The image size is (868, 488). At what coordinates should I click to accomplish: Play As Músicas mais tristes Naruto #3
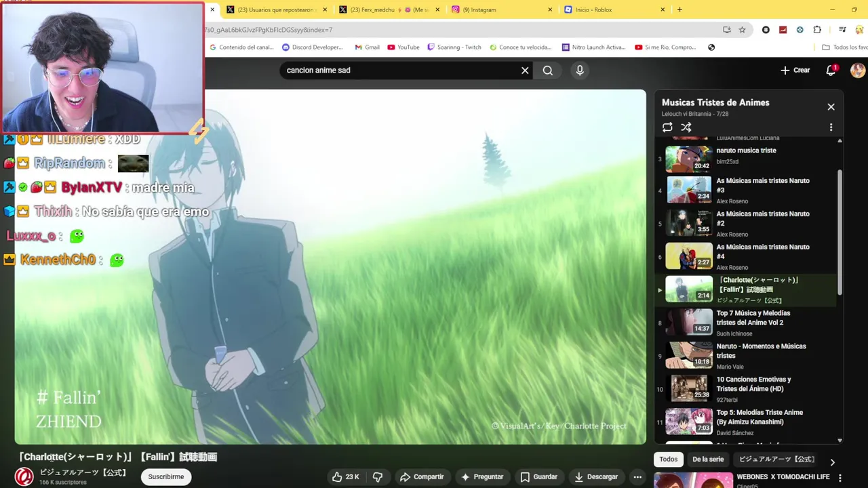(x=746, y=190)
